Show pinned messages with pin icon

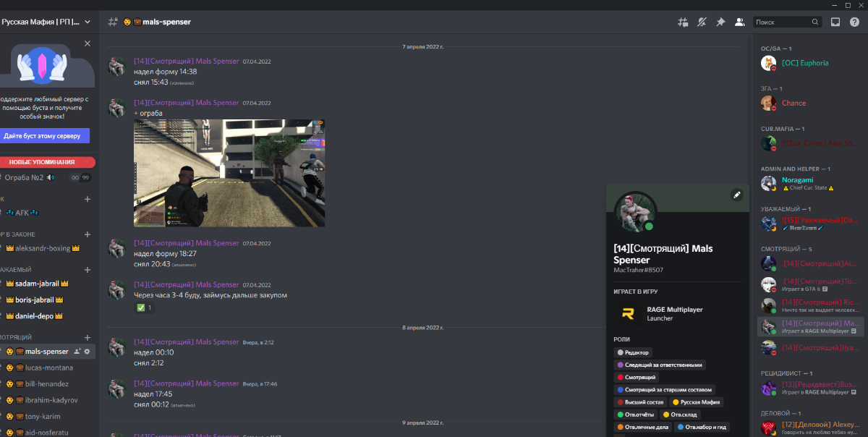point(720,22)
